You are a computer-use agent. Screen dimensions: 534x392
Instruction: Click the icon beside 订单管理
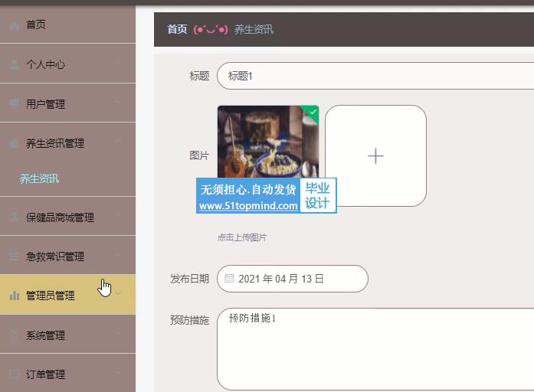(x=14, y=374)
